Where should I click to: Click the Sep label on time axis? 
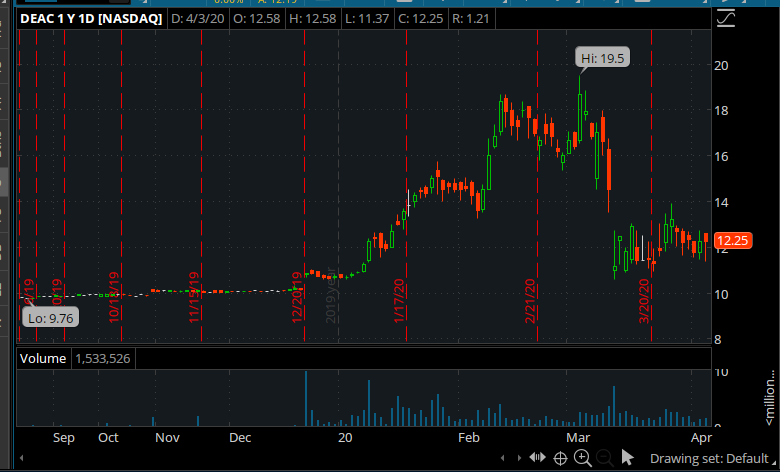coord(64,438)
